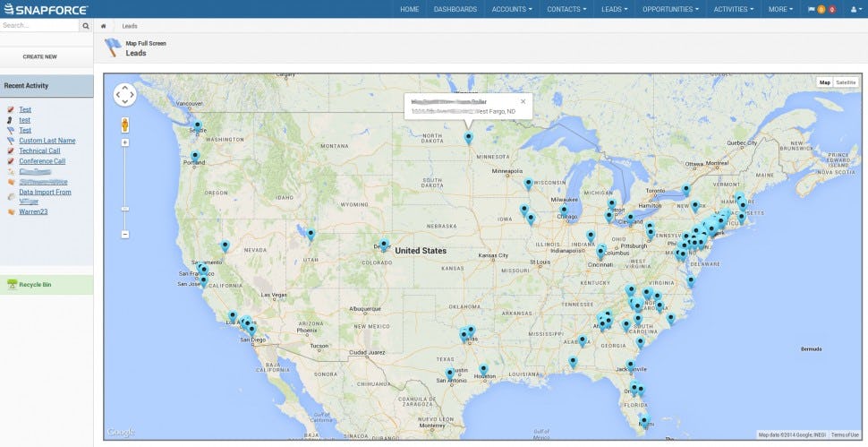Open the DASHBOARDS menu item
The image size is (868, 447).
coord(455,10)
